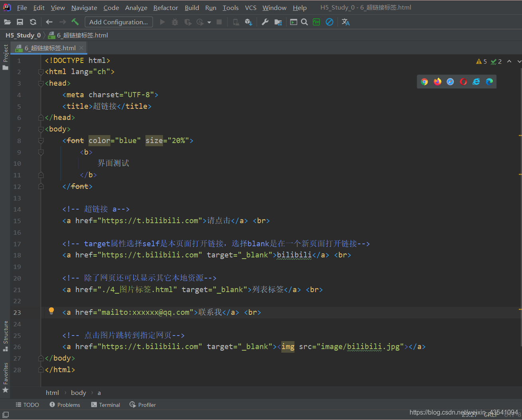
Task: Build the project with the hammer icon
Action: (75, 22)
